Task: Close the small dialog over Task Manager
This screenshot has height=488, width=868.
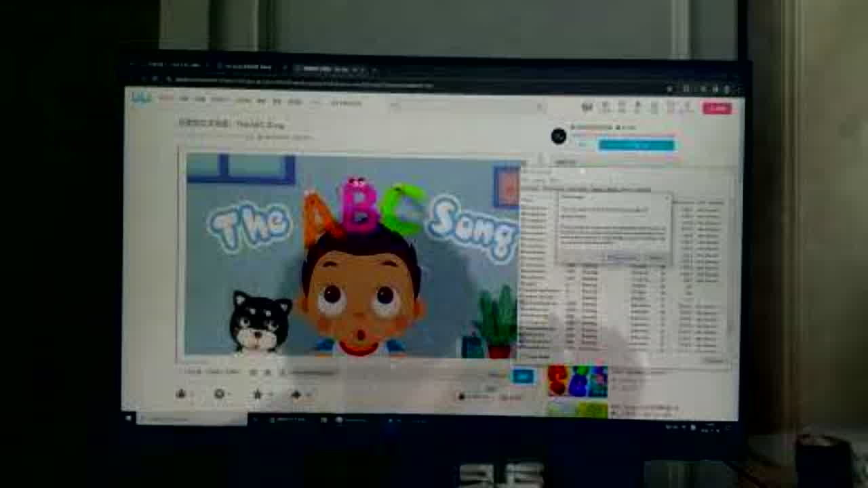Action: pos(666,198)
